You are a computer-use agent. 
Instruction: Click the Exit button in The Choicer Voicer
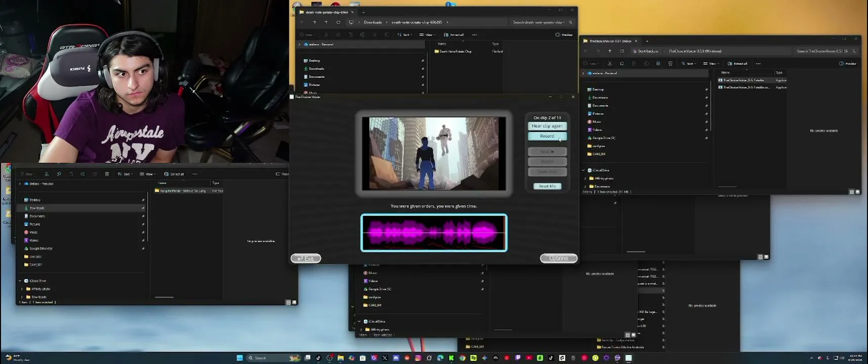click(x=306, y=258)
